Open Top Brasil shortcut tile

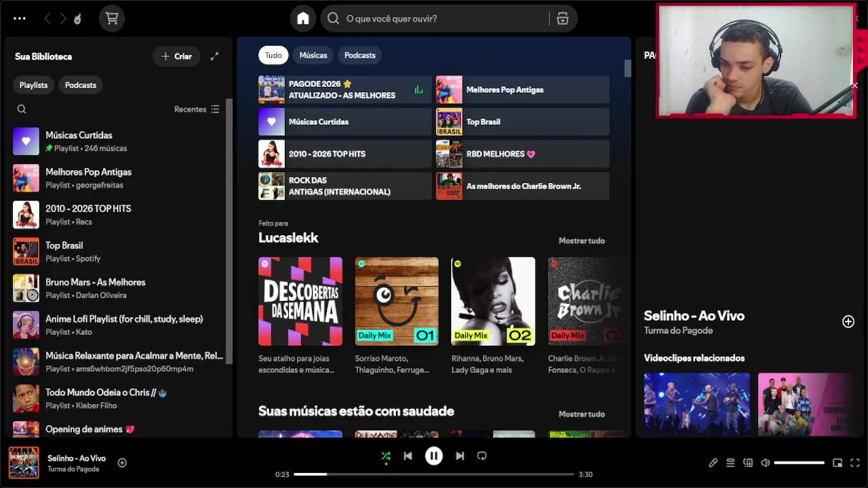click(522, 122)
